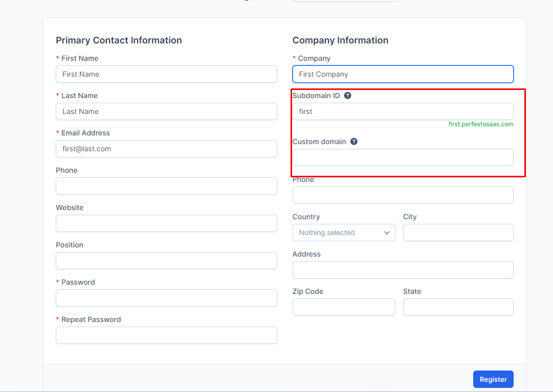This screenshot has height=392, width=553.
Task: Select the company Phone input field
Action: point(403,195)
